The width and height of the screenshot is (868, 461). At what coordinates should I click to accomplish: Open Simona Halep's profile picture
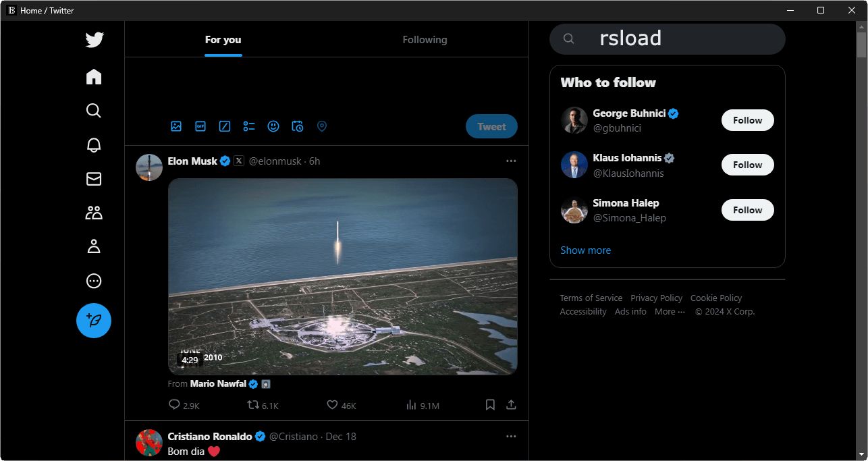click(x=574, y=210)
